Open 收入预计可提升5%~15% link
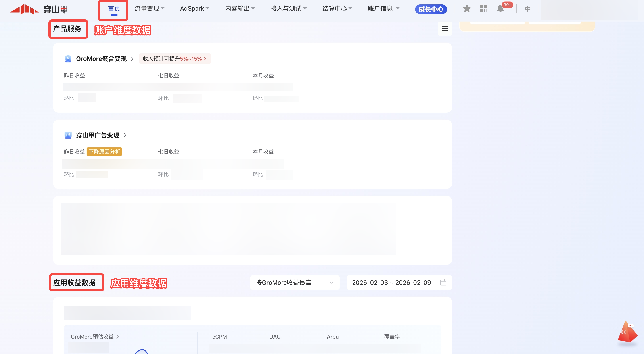644x354 pixels. [x=175, y=59]
